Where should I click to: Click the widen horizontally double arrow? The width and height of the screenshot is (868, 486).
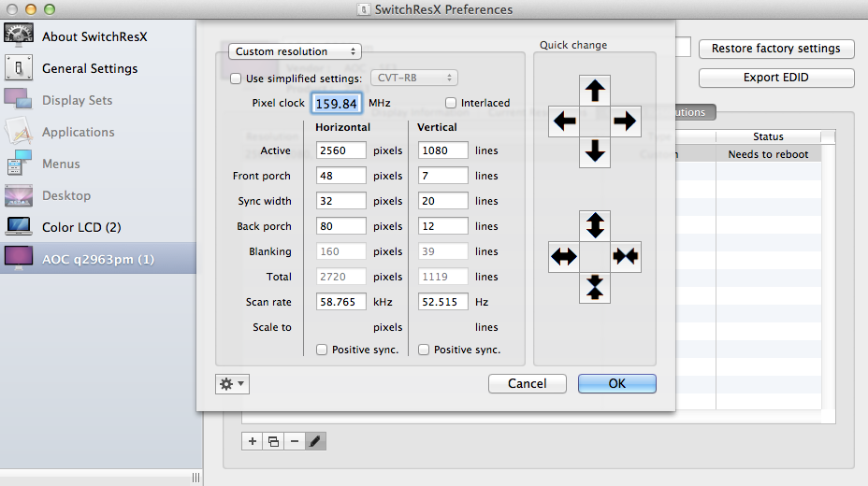pyautogui.click(x=564, y=256)
